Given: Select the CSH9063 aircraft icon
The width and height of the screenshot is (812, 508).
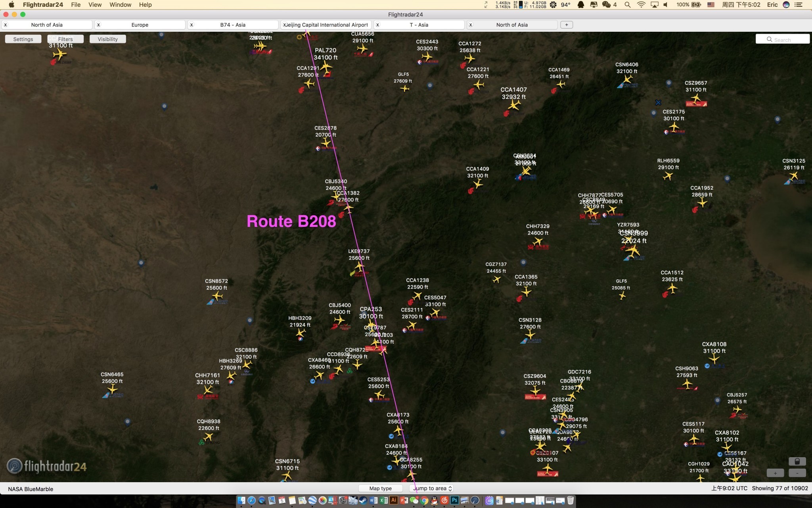Looking at the screenshot, I should [687, 383].
